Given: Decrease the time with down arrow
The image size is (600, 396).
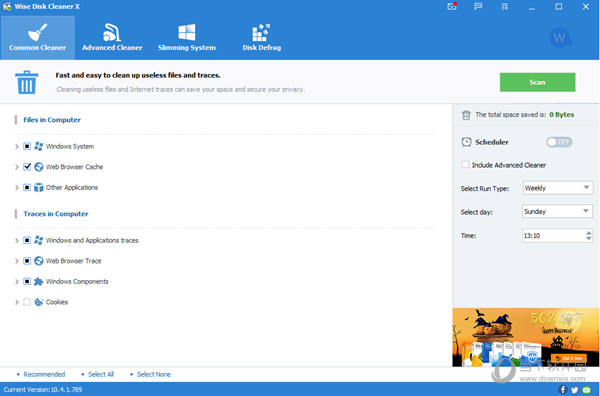Looking at the screenshot, I should [588, 239].
